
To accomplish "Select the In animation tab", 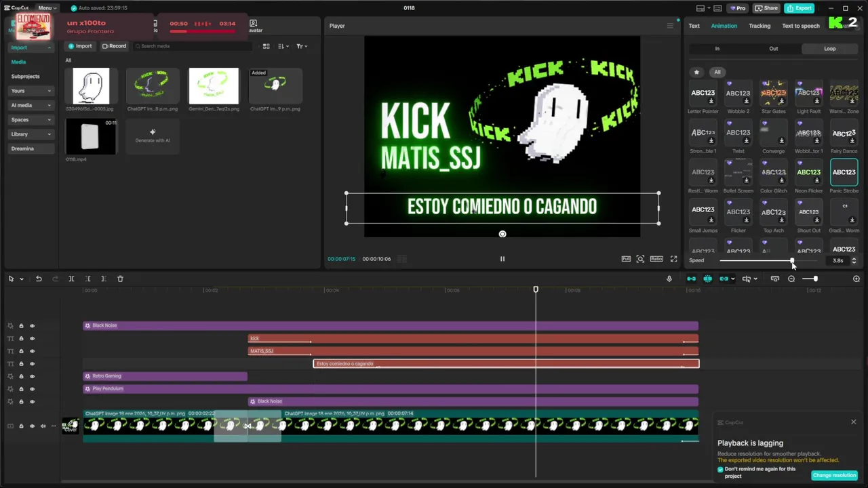I will pos(717,49).
